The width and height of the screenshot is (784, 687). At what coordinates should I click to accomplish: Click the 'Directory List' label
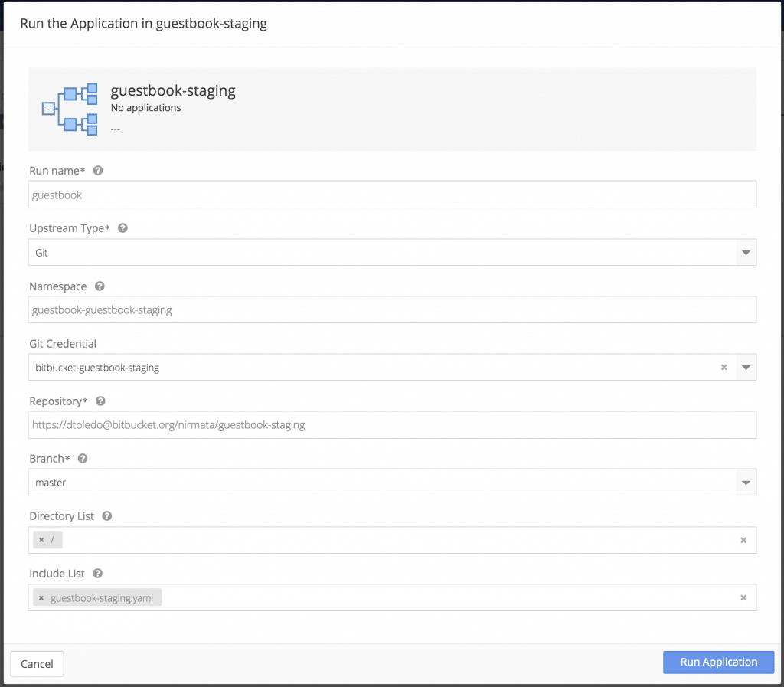(61, 516)
